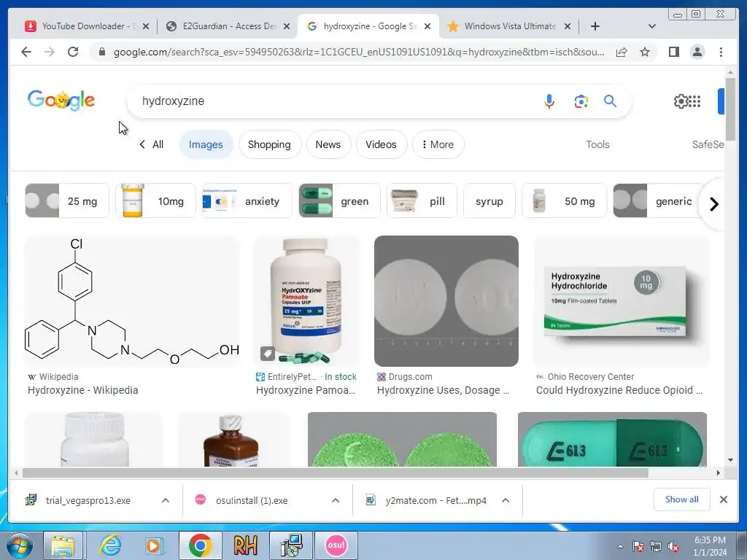Close the downloads bar
This screenshot has width=747, height=560.
723,499
